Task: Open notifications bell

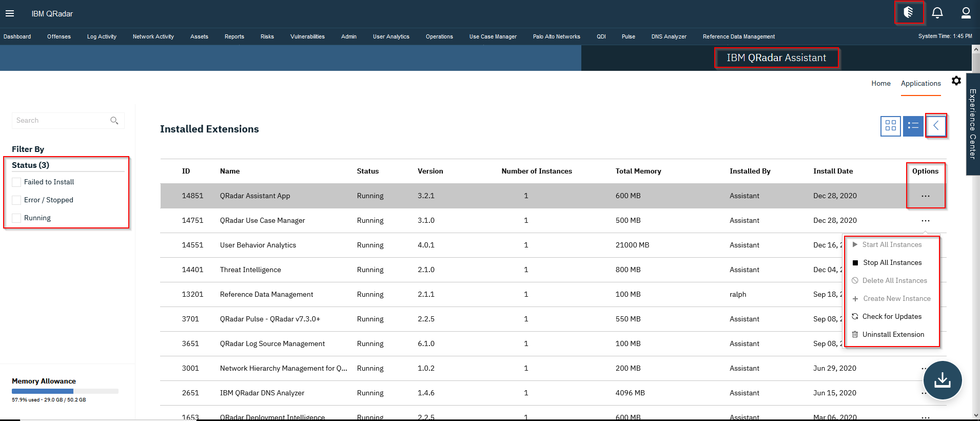Action: (937, 13)
